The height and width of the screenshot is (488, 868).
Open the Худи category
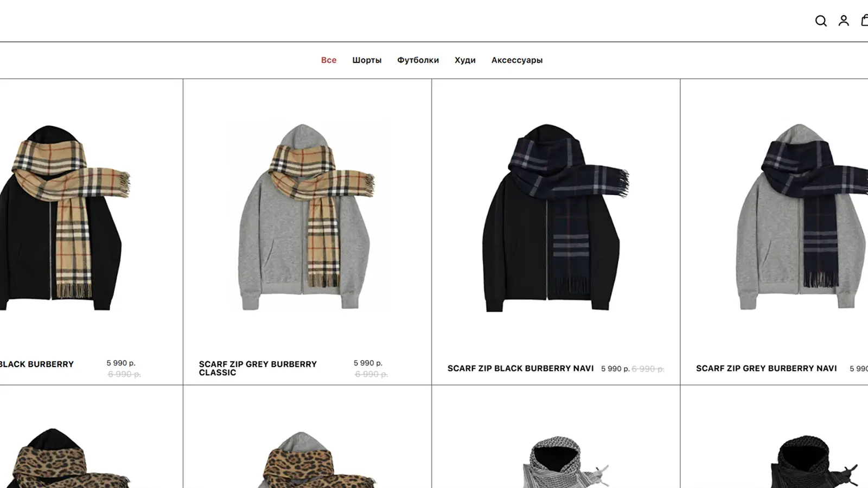[465, 60]
